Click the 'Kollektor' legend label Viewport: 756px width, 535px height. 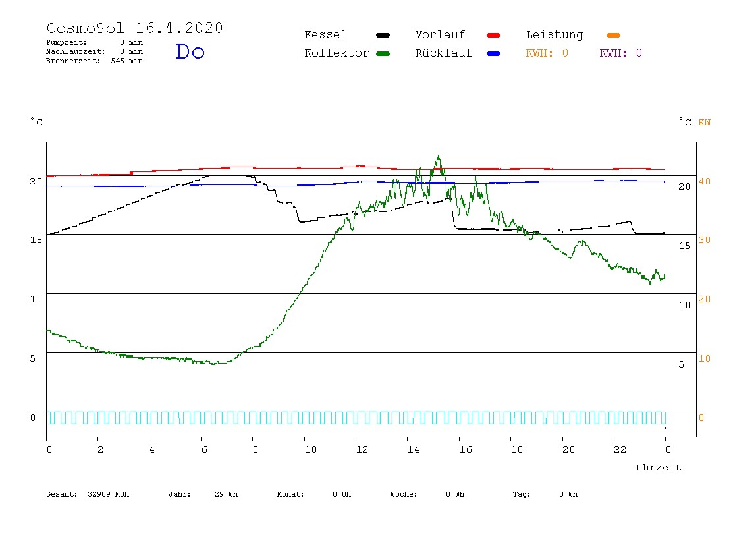pyautogui.click(x=336, y=53)
